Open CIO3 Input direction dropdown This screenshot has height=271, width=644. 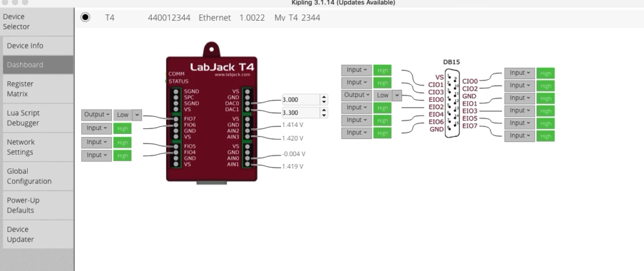point(357,82)
